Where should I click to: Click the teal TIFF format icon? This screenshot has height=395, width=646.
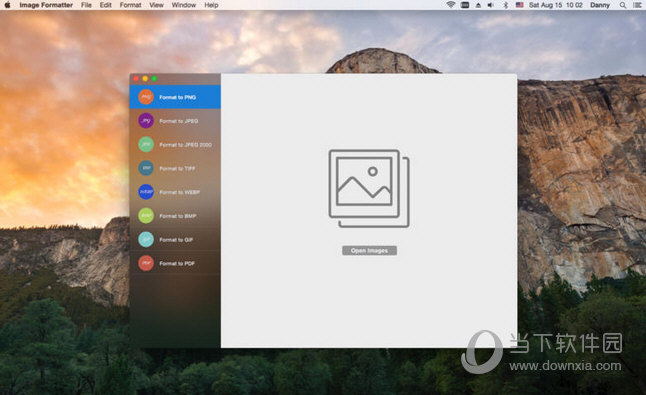tap(146, 168)
